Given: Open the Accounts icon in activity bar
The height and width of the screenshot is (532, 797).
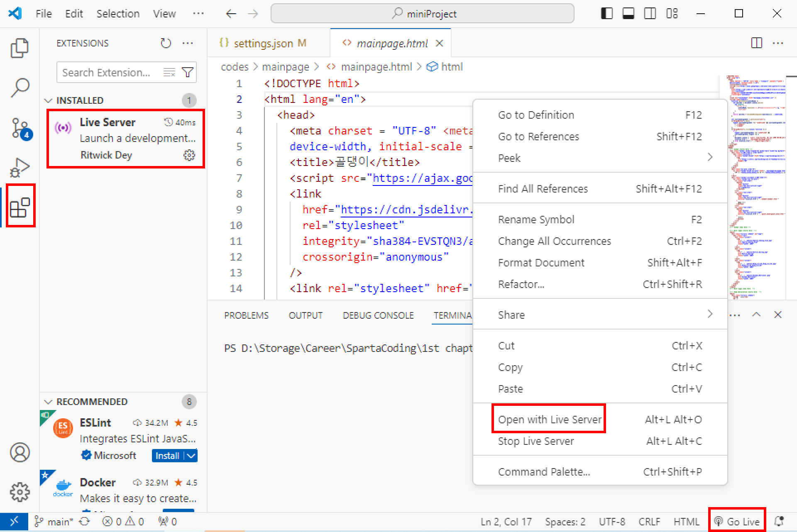Looking at the screenshot, I should (20, 452).
